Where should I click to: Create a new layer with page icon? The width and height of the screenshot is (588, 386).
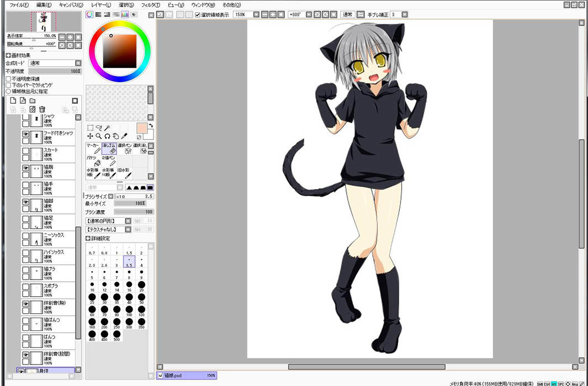click(13, 100)
